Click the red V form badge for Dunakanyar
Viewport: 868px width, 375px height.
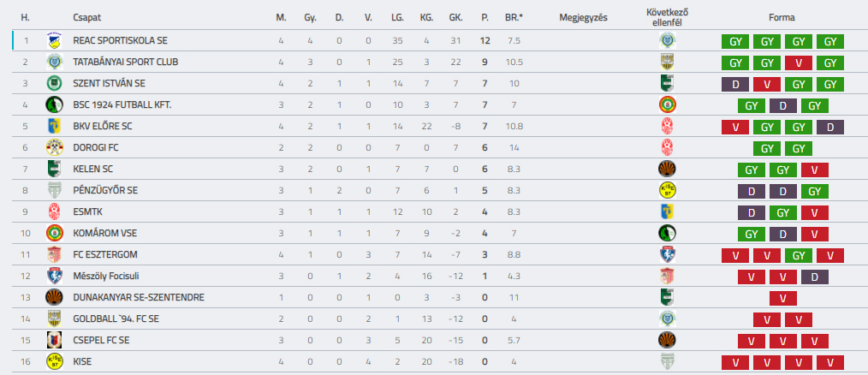point(782,298)
